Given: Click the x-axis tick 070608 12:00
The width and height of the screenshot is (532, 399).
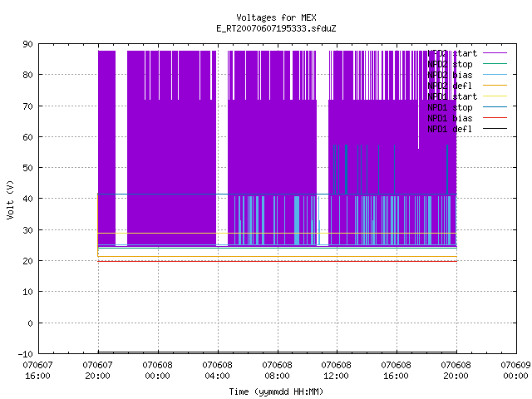Looking at the screenshot, I should click(336, 371).
